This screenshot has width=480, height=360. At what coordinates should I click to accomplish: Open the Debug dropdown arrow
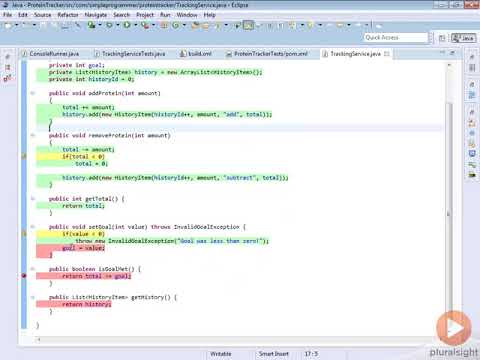pos(117,25)
